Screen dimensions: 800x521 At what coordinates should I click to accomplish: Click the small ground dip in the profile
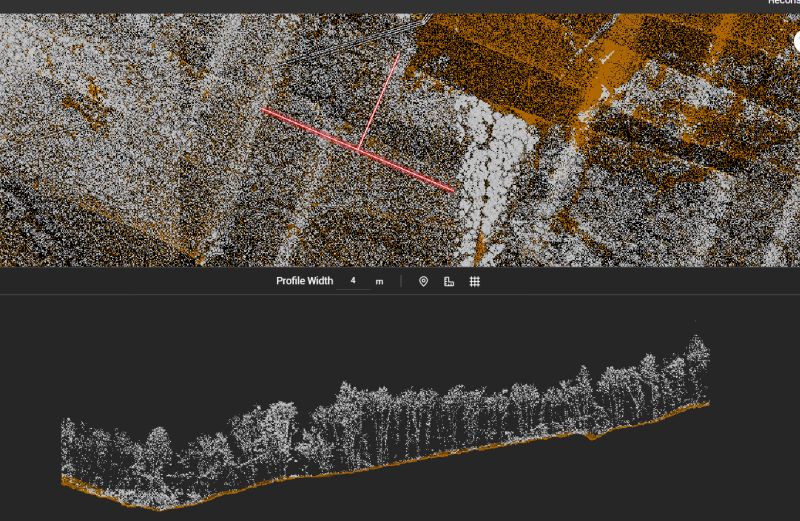(x=591, y=437)
